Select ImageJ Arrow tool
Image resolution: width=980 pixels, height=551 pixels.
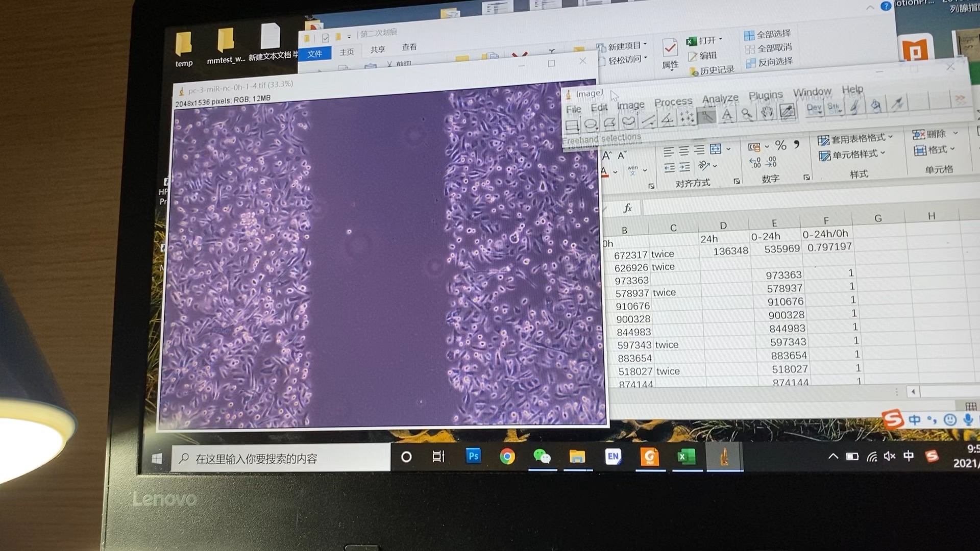coord(897,104)
